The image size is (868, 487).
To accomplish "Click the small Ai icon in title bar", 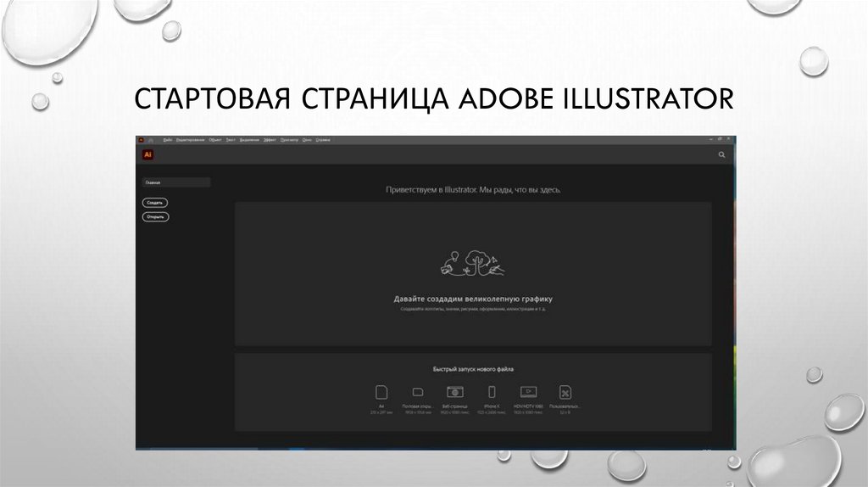I will 142,140.
